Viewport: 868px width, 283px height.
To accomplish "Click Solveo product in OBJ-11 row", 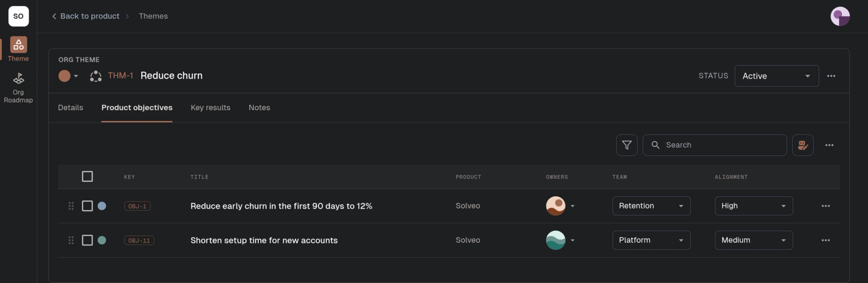I will point(468,240).
